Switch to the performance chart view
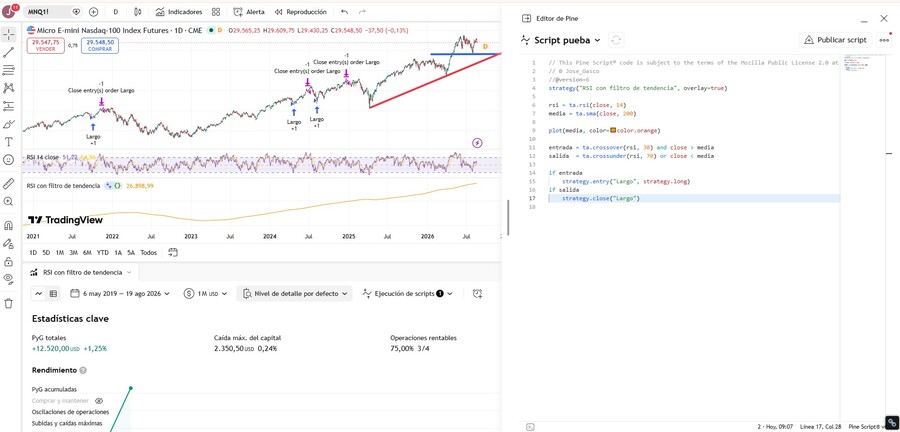Screen dimensions: 900x432 point(38,293)
